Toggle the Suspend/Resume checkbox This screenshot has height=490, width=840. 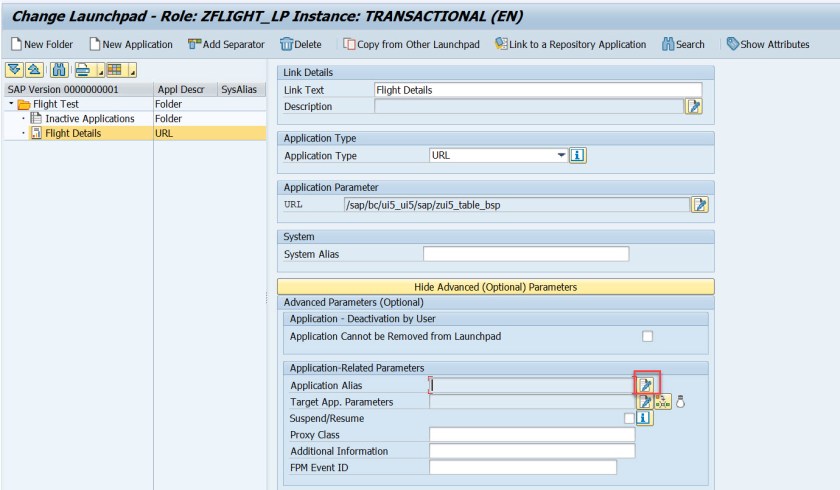pyautogui.click(x=629, y=418)
